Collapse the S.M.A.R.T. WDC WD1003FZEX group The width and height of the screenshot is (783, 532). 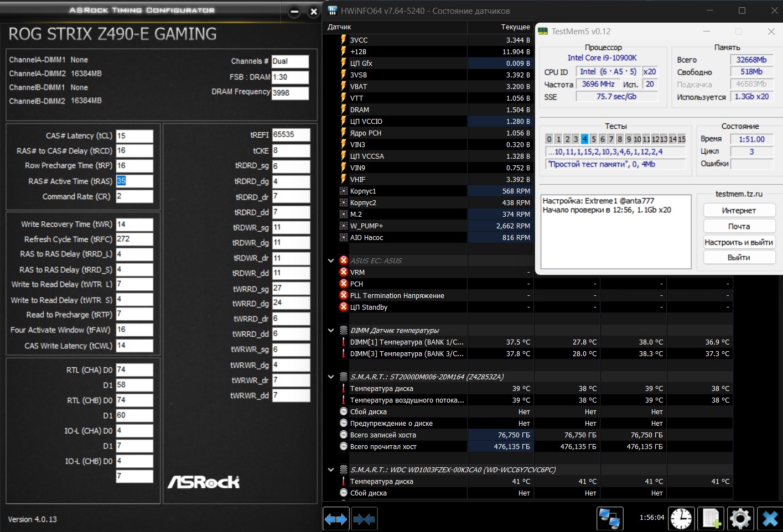point(331,470)
